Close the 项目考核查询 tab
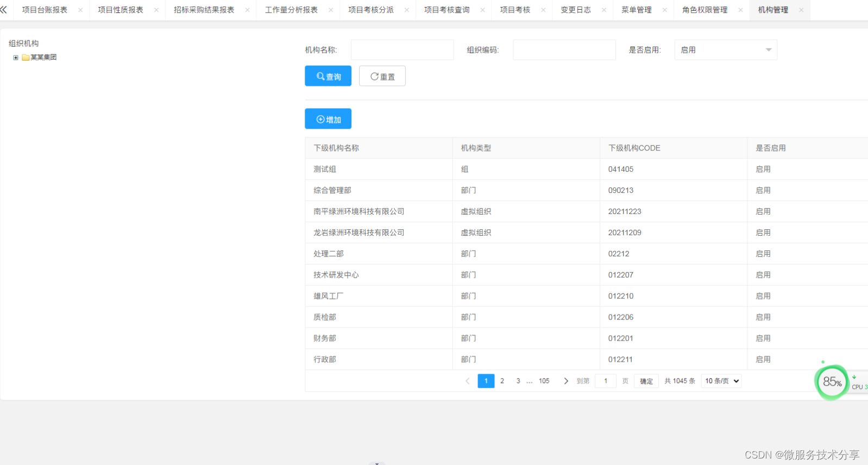 pyautogui.click(x=482, y=10)
